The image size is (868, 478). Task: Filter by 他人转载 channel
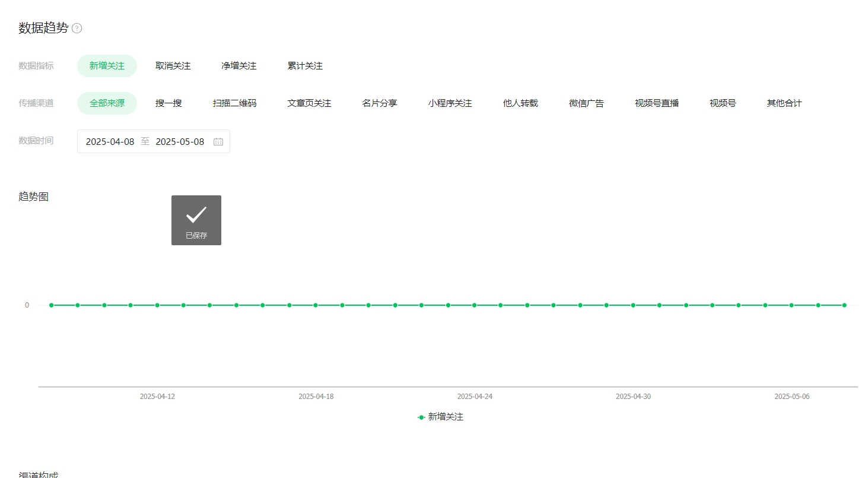[x=520, y=103]
